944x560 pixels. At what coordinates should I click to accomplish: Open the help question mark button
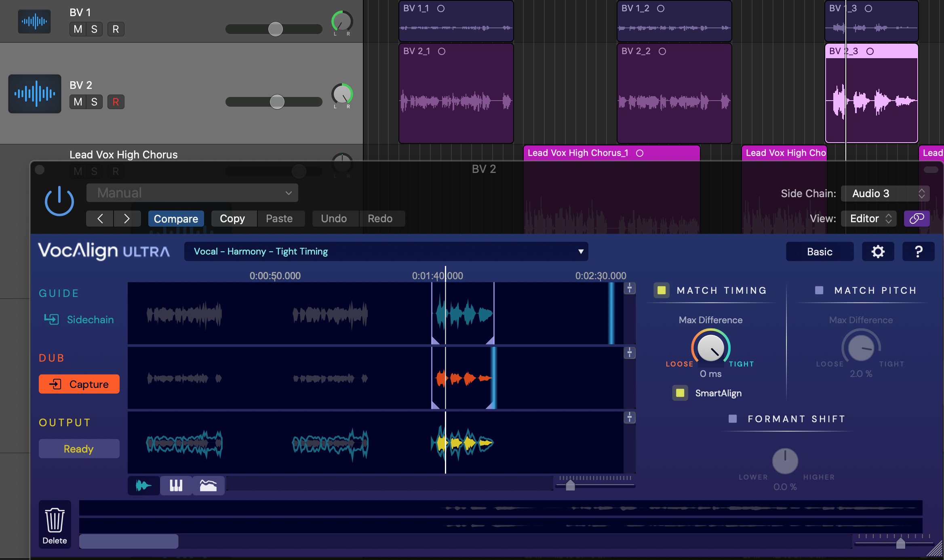[918, 252]
